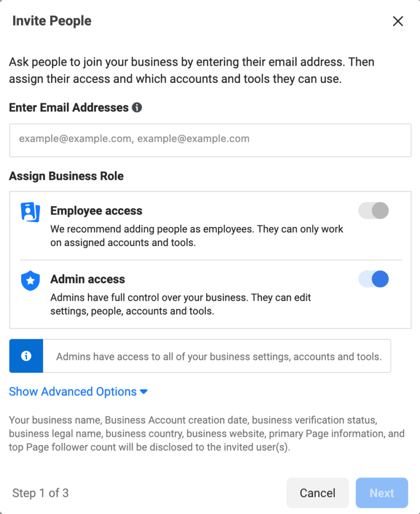Click the employee recommendation description text
Screen dimensions: 420x514
click(197, 236)
